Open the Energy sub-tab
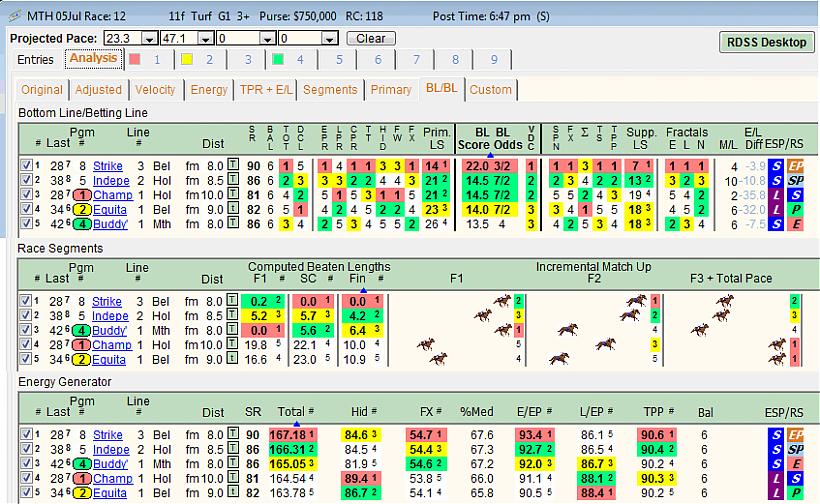The height and width of the screenshot is (504, 820). pos(209,89)
